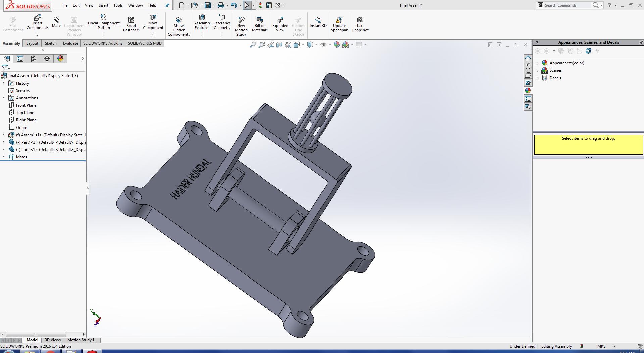The height and width of the screenshot is (353, 644).
Task: Open the DimXpertManager tab
Action: tap(47, 59)
